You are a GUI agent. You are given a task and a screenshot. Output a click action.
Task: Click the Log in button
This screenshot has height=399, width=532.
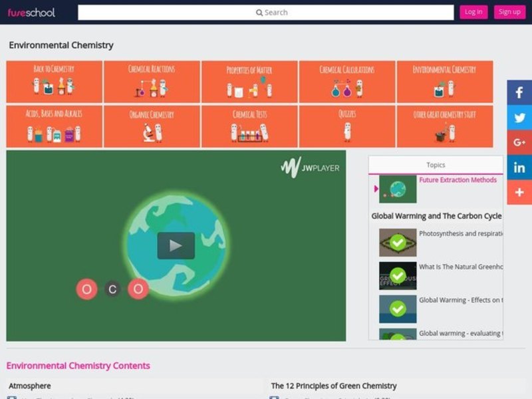[473, 12]
